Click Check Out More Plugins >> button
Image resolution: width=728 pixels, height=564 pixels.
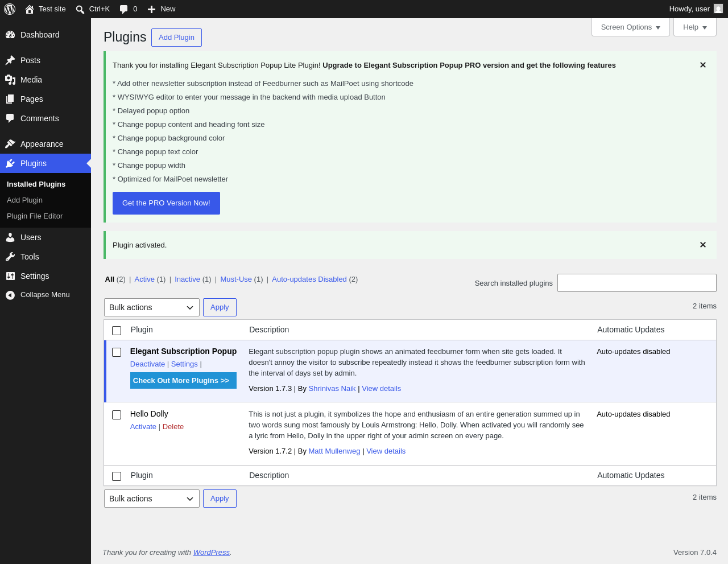pos(183,381)
